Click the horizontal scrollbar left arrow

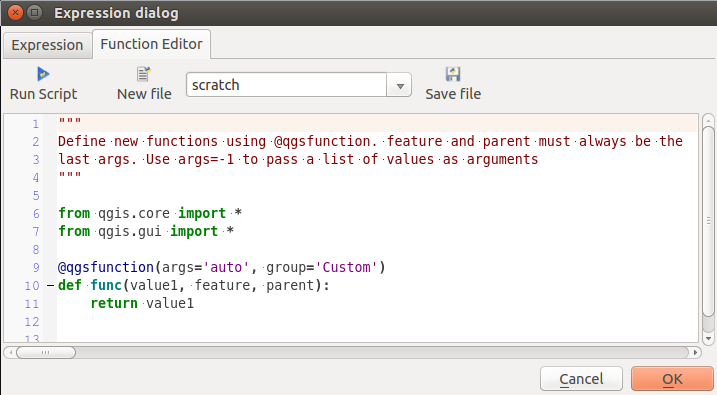[11, 352]
